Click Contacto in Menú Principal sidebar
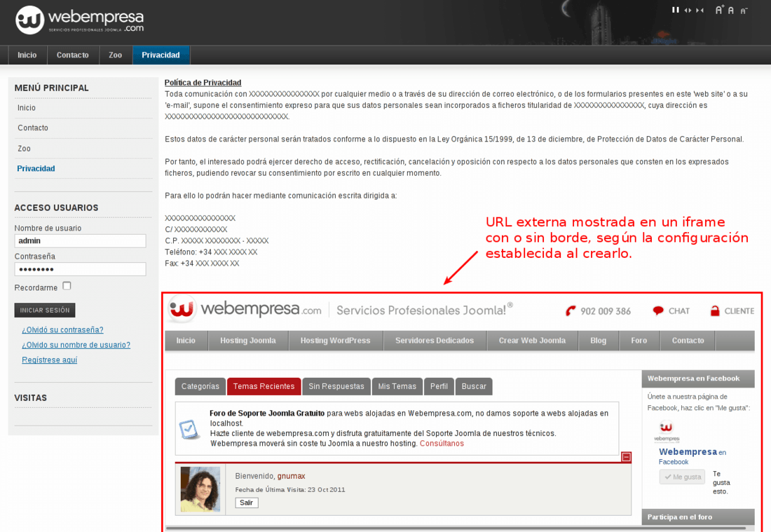This screenshot has height=532, width=771. pos(33,128)
